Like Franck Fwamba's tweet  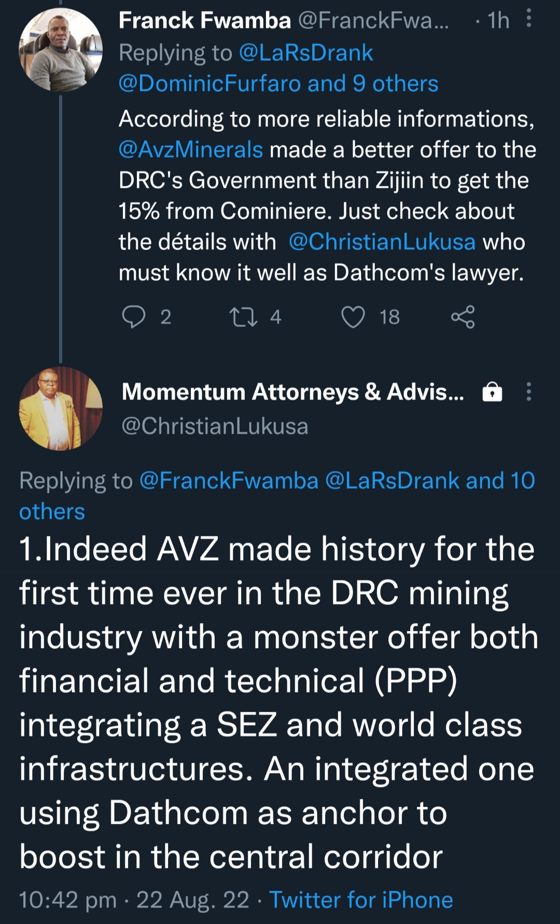pos(353,317)
